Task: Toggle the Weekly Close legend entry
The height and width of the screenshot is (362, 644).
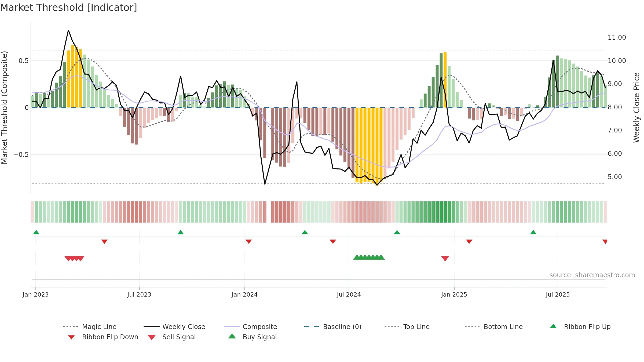Action: pyautogui.click(x=174, y=327)
